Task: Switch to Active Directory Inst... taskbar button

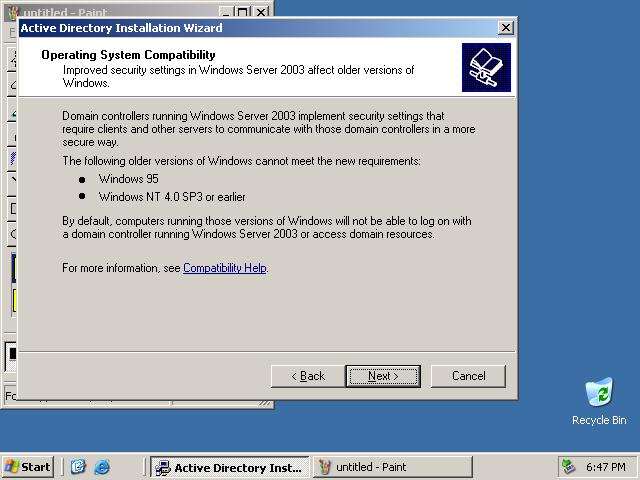Action: pyautogui.click(x=229, y=467)
